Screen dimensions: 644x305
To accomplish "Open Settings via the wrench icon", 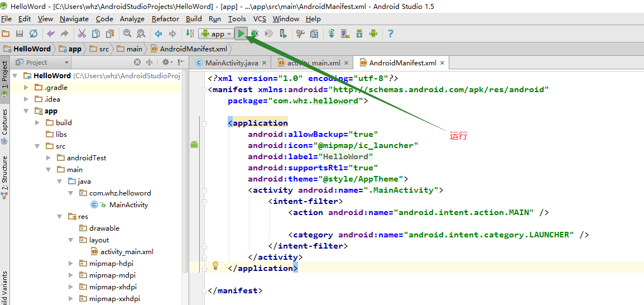I will [301, 34].
